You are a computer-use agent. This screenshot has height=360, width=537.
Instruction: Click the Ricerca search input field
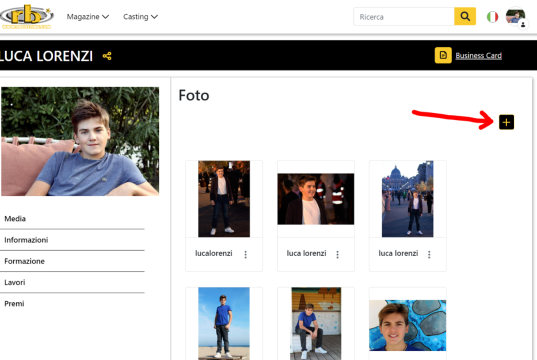pyautogui.click(x=404, y=16)
